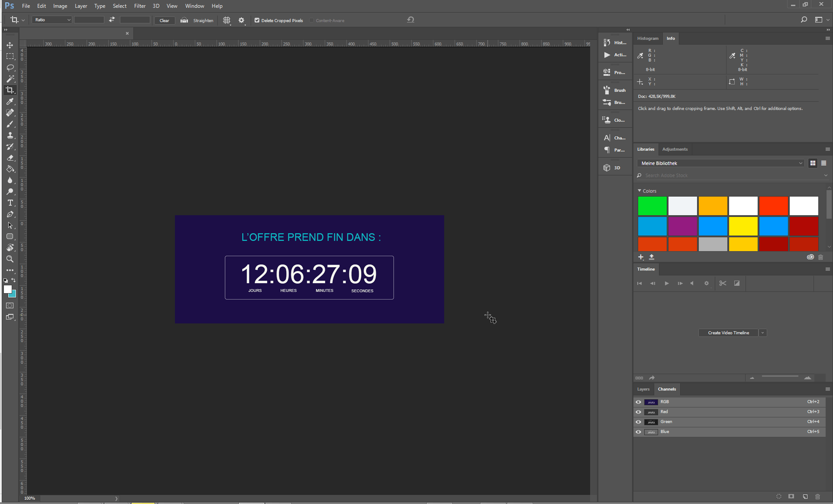The image size is (833, 504).
Task: Open Timeline panel options menu
Action: click(x=827, y=269)
